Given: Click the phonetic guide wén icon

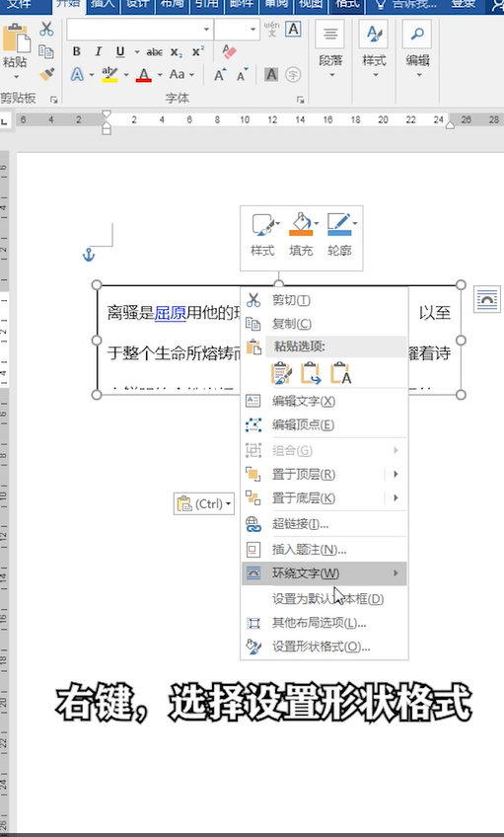Looking at the screenshot, I should point(271,29).
